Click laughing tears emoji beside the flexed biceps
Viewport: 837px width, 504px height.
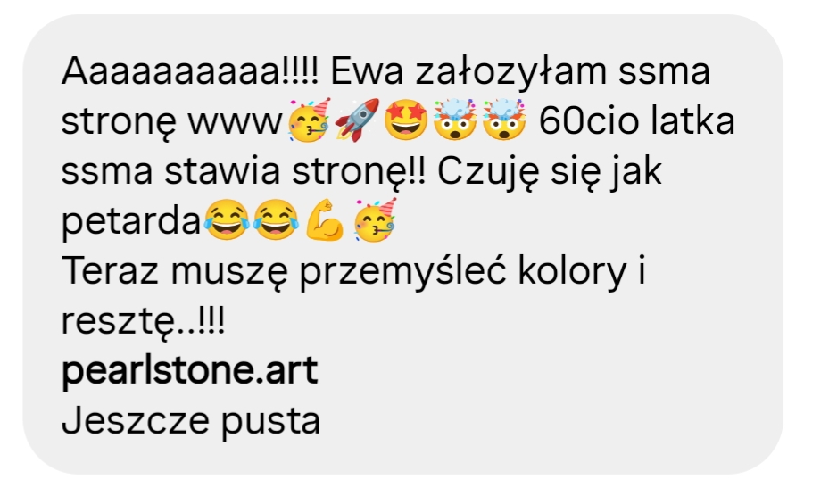[x=276, y=219]
